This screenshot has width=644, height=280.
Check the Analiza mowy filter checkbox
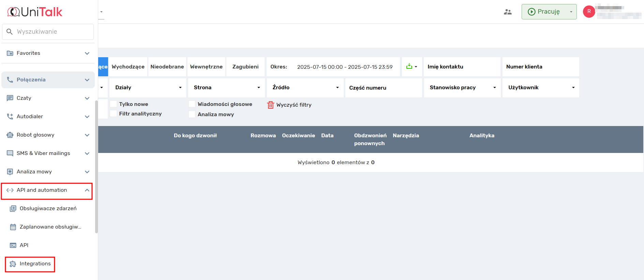pyautogui.click(x=192, y=114)
